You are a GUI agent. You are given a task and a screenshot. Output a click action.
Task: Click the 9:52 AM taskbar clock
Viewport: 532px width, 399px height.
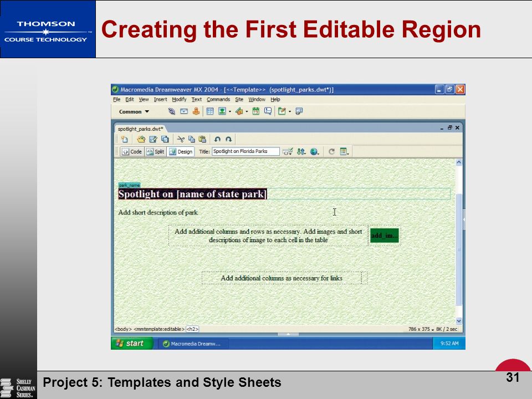449,344
